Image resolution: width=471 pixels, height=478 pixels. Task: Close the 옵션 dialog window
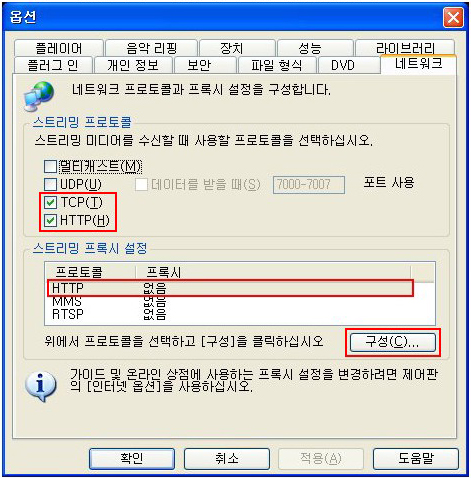pos(453,17)
